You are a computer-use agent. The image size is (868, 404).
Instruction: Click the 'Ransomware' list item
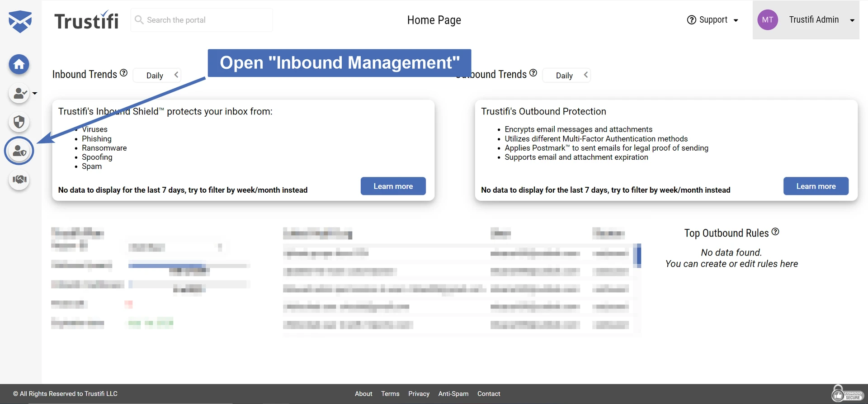pos(104,148)
